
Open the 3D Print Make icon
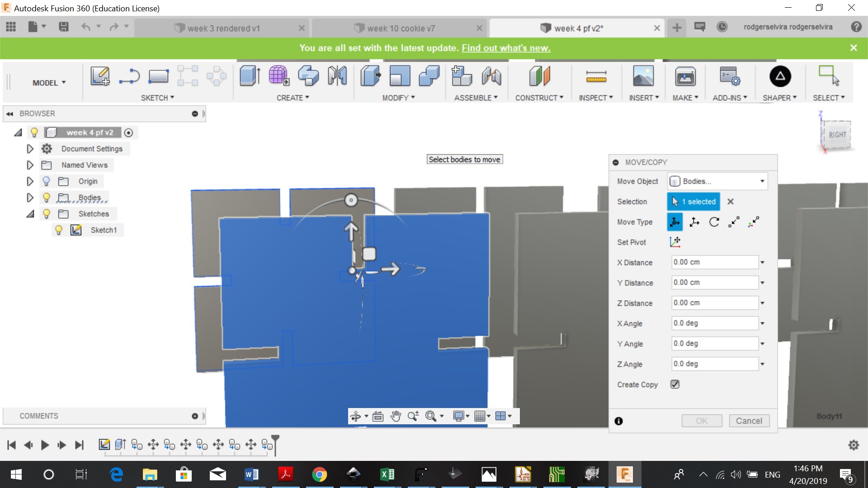click(685, 76)
